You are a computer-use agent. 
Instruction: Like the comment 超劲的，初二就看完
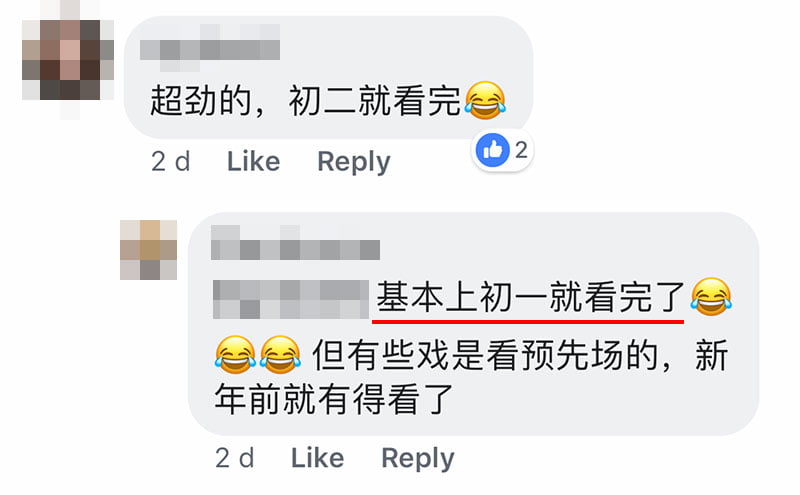pos(254,162)
